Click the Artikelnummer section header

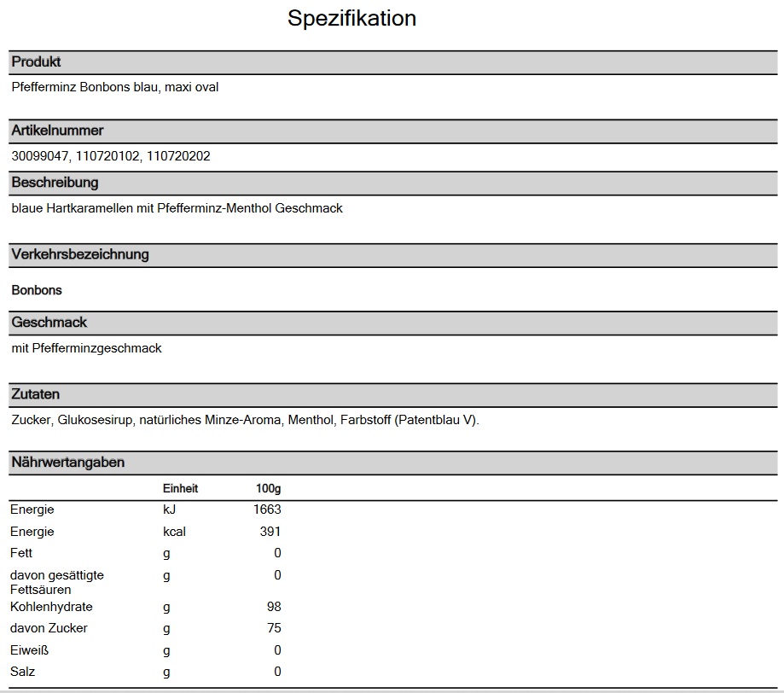pyautogui.click(x=58, y=131)
